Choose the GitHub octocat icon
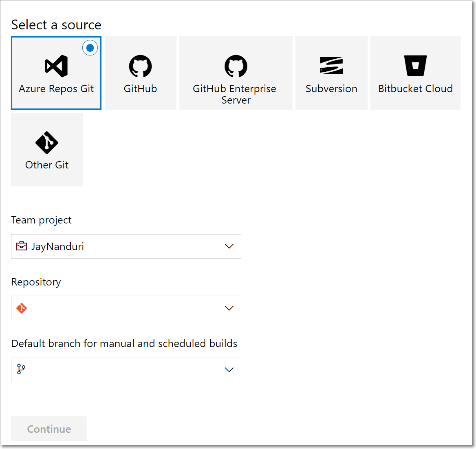 140,66
